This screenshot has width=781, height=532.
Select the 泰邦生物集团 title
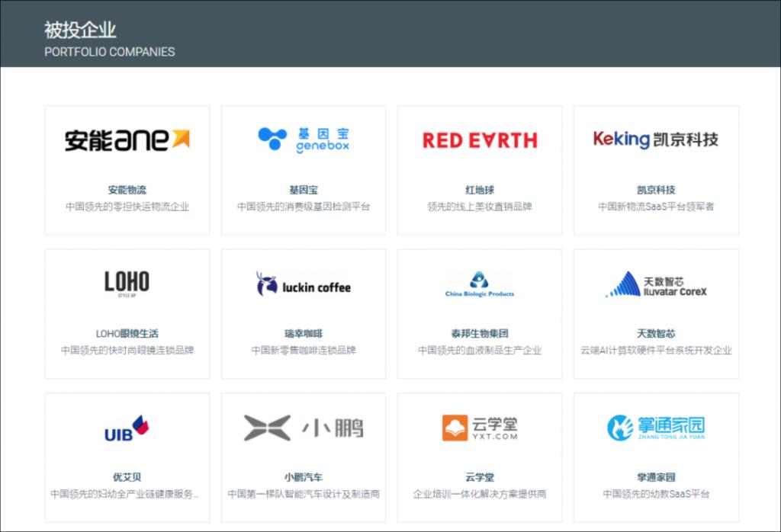(x=480, y=333)
